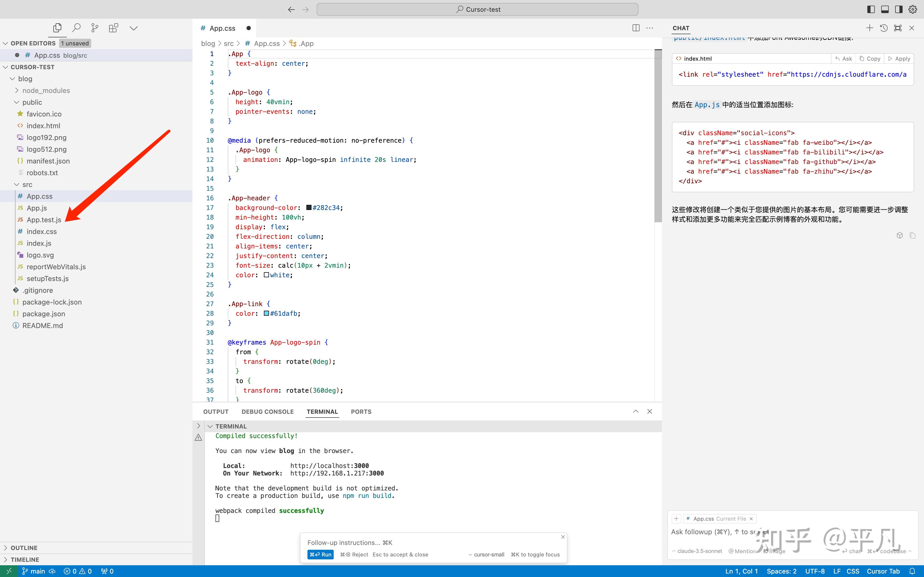Start a new chat with plus icon
The image size is (924, 577).
coord(869,28)
